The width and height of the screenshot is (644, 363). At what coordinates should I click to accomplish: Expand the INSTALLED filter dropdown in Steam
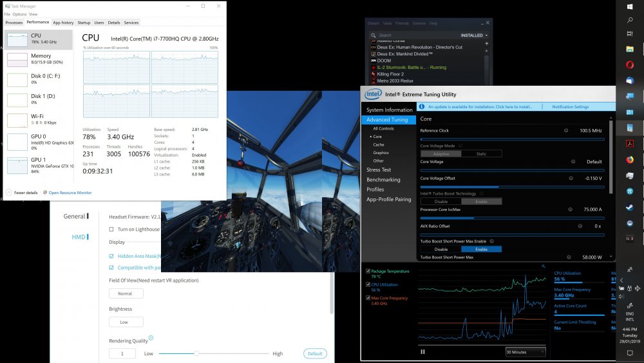(475, 35)
